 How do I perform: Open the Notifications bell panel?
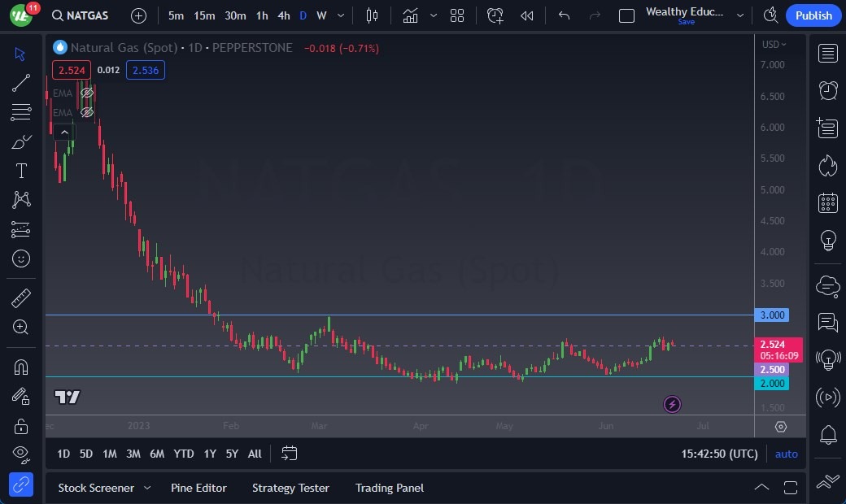tap(827, 434)
